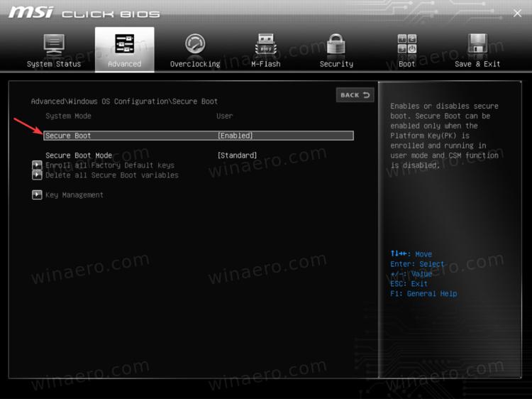The width and height of the screenshot is (532, 399).
Task: Switch to the Overclocking tab label
Action: (x=195, y=64)
